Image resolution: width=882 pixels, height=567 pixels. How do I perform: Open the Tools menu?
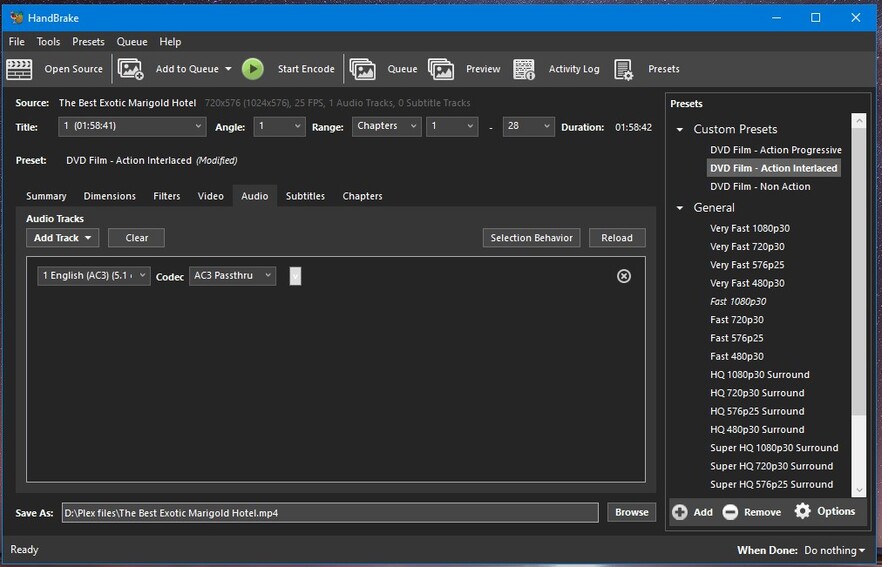(x=48, y=42)
